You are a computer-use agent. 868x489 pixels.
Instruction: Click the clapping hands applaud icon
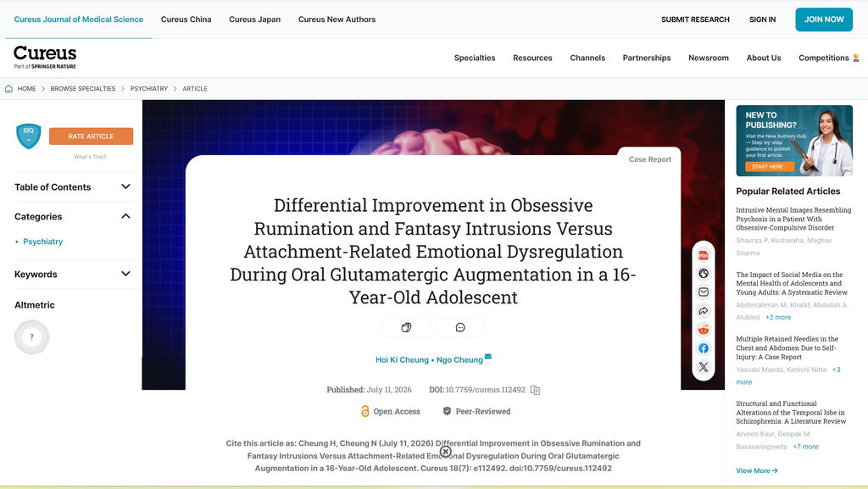(406, 327)
